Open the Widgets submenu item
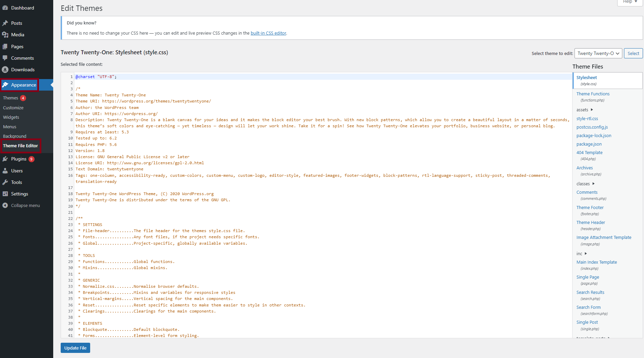This screenshot has width=644, height=358. tap(11, 117)
